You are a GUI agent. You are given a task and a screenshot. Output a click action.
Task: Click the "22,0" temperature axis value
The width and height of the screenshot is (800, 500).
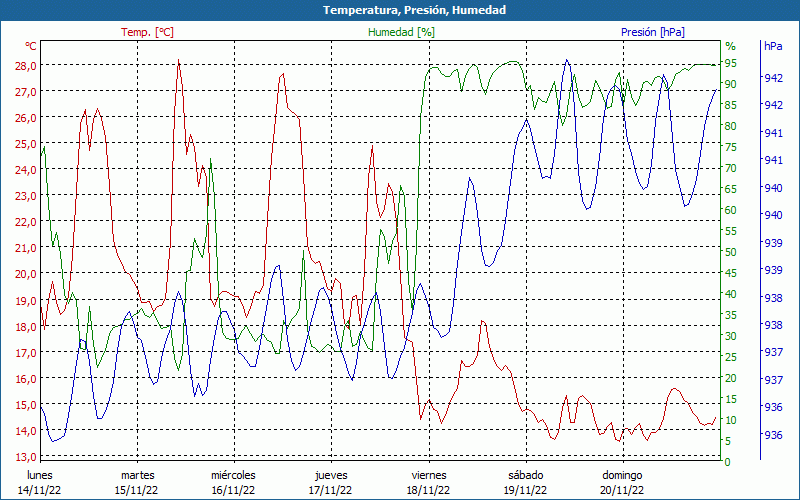click(26, 222)
